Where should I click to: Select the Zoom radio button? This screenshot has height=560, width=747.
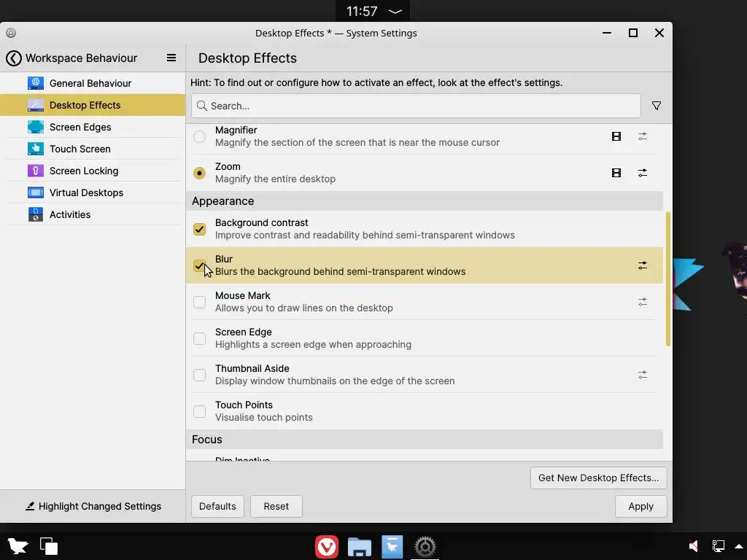[x=199, y=173]
